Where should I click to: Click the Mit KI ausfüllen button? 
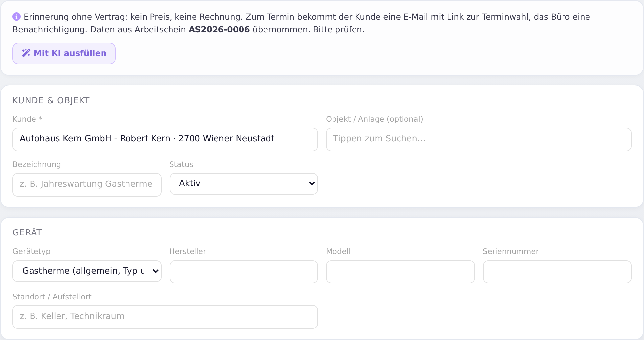pyautogui.click(x=64, y=54)
